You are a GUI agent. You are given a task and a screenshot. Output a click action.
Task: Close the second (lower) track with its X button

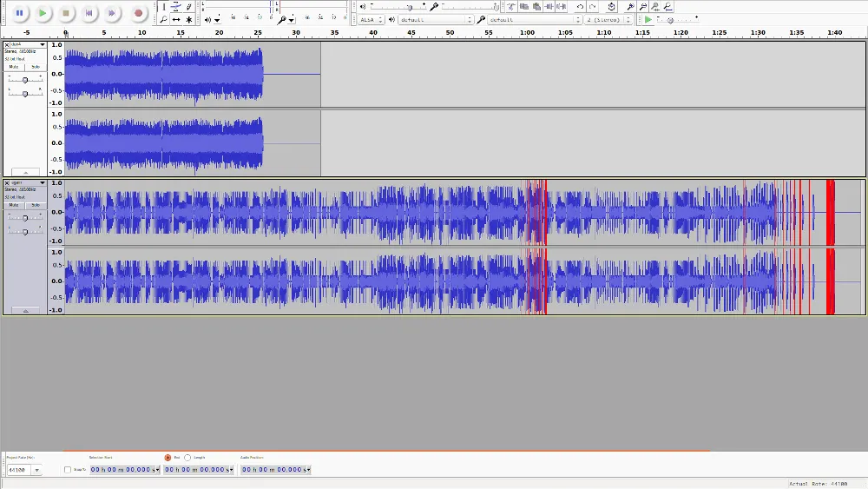click(7, 182)
